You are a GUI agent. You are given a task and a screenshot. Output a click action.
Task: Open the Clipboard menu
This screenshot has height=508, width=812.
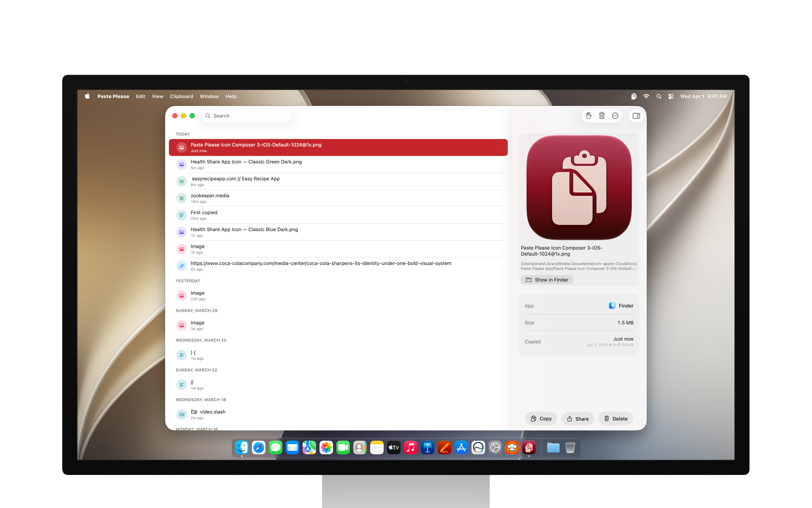182,97
